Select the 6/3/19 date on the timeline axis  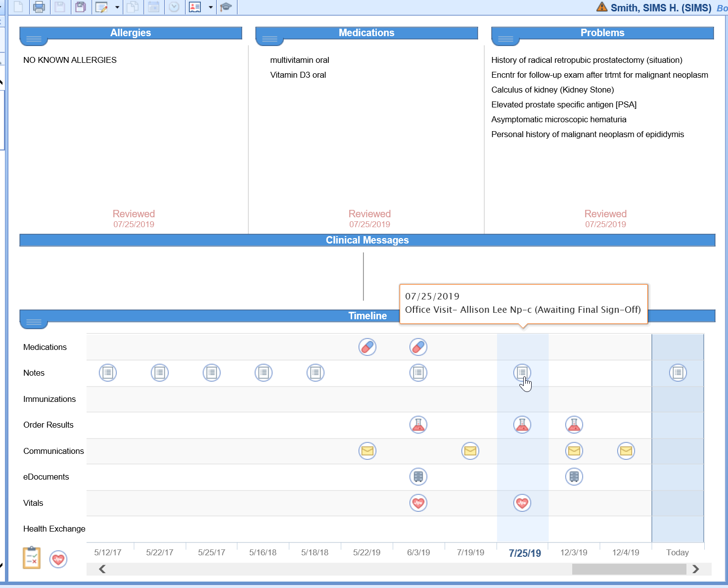tap(418, 552)
